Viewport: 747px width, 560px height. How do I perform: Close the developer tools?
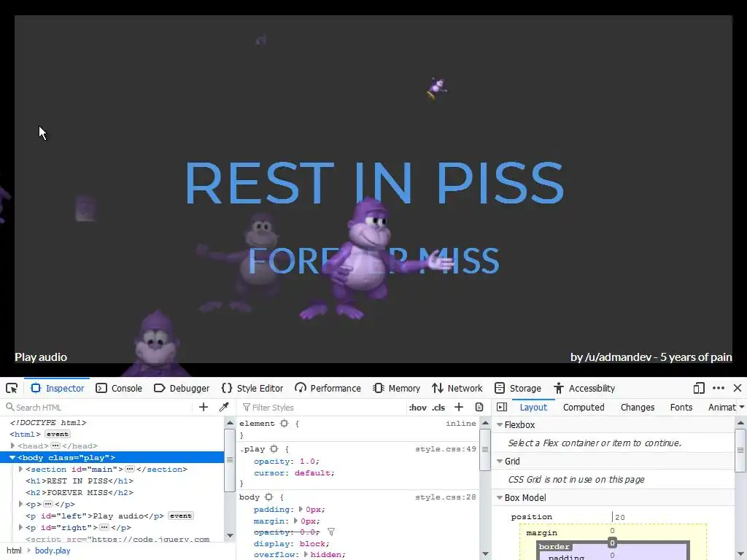click(x=738, y=388)
